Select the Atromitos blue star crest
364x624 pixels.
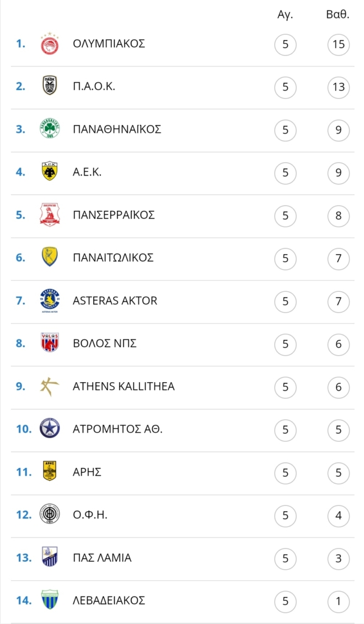50,428
